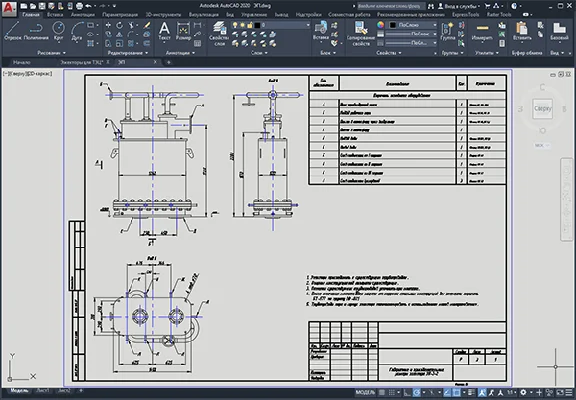576x400 pixels.
Task: Open the Управление ribbon tab
Action: (254, 15)
